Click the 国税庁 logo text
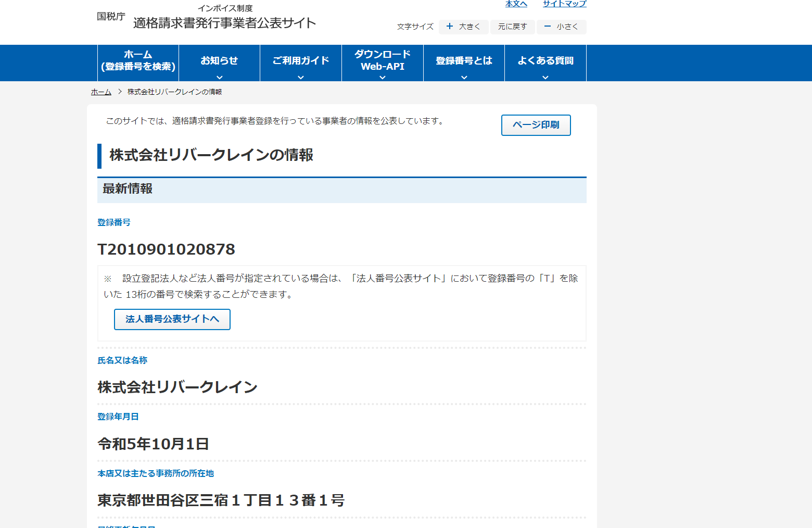The height and width of the screenshot is (528, 812). click(111, 17)
